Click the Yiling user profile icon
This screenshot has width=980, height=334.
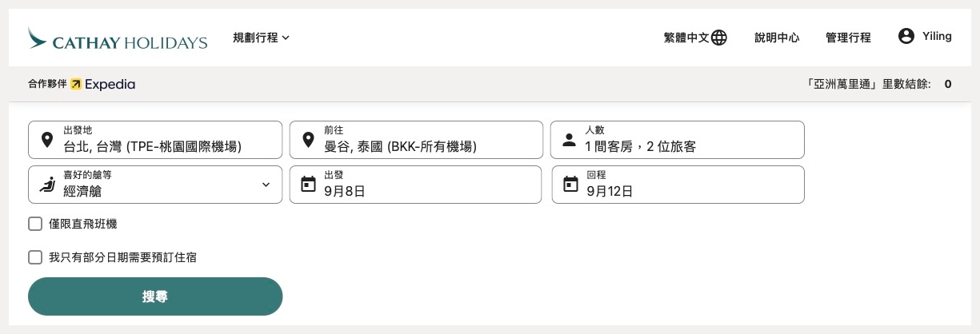pyautogui.click(x=906, y=36)
